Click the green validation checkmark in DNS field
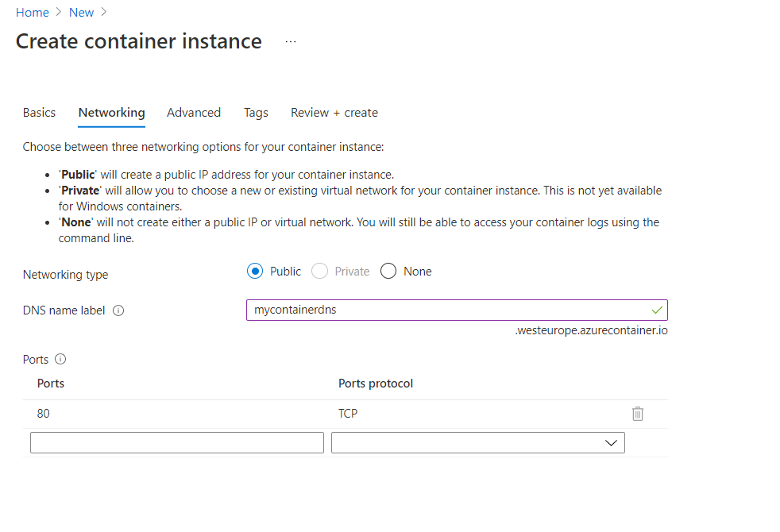The height and width of the screenshot is (532, 780). tap(657, 310)
